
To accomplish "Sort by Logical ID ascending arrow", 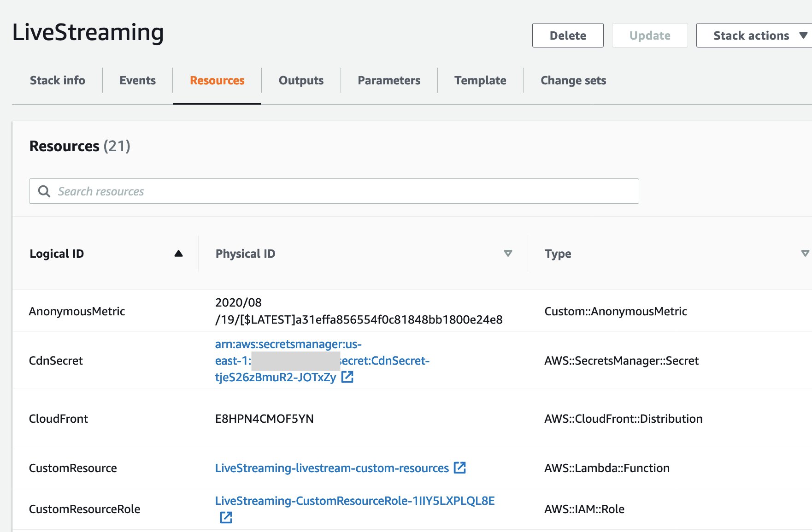I will (179, 254).
